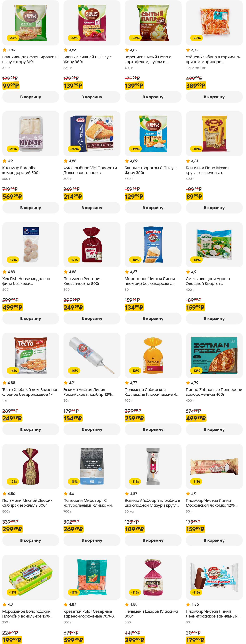Open Тесто Хлебный дом Звездное image
The image size is (246, 644).
click(x=30, y=355)
